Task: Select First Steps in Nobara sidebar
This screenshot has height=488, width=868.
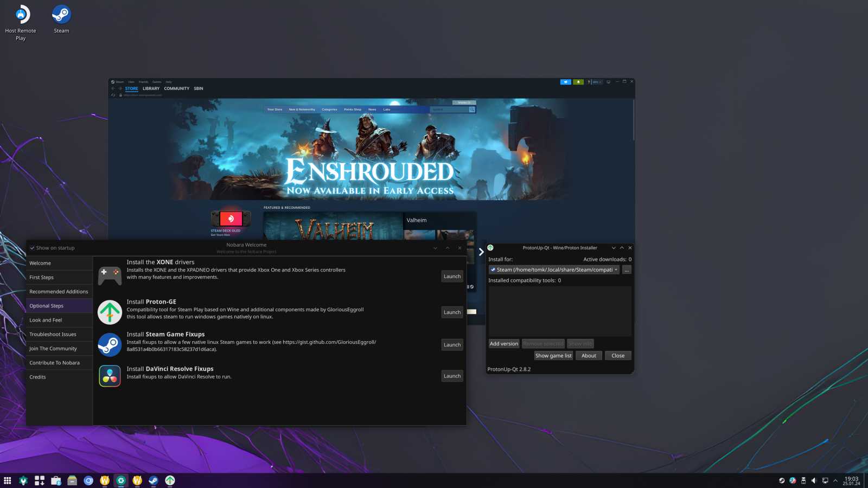Action: click(x=59, y=277)
